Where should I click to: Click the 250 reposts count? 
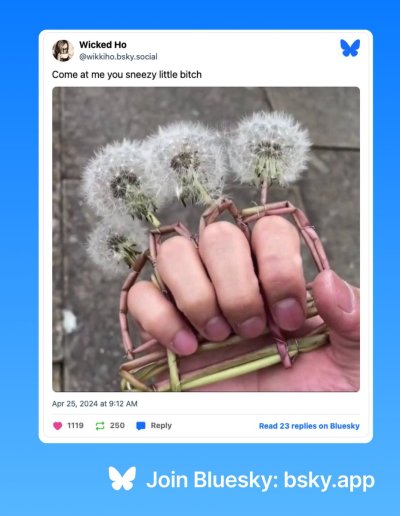117,425
